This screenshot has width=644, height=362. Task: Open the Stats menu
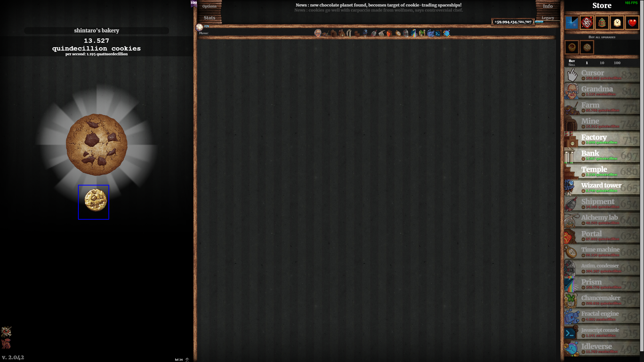click(209, 18)
